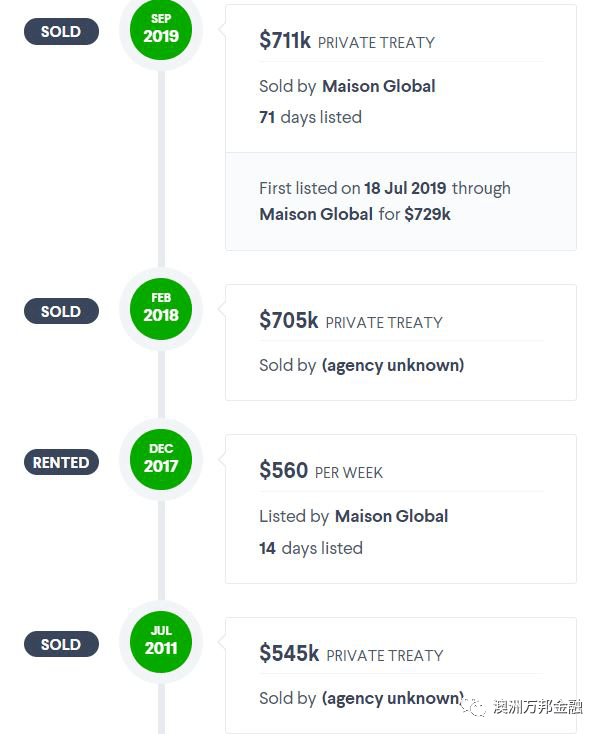Click the WeChat watermark logo icon
The height and width of the screenshot is (734, 602).
click(x=474, y=706)
